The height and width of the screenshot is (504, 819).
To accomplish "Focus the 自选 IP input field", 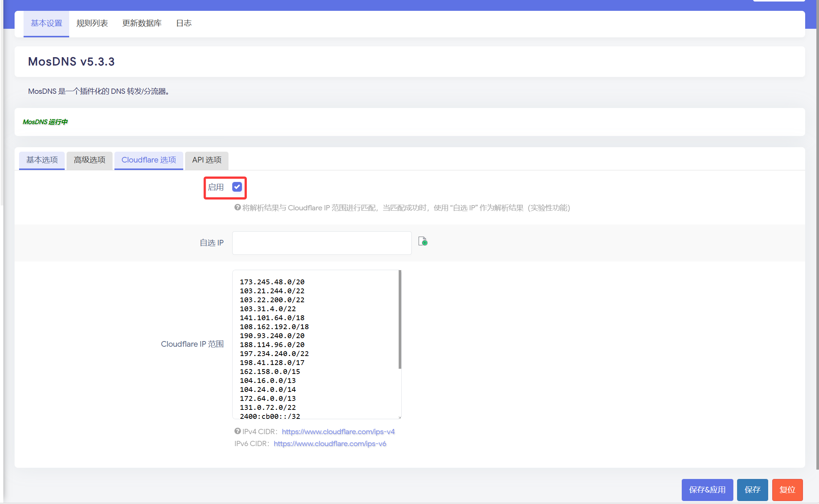I will click(x=322, y=243).
